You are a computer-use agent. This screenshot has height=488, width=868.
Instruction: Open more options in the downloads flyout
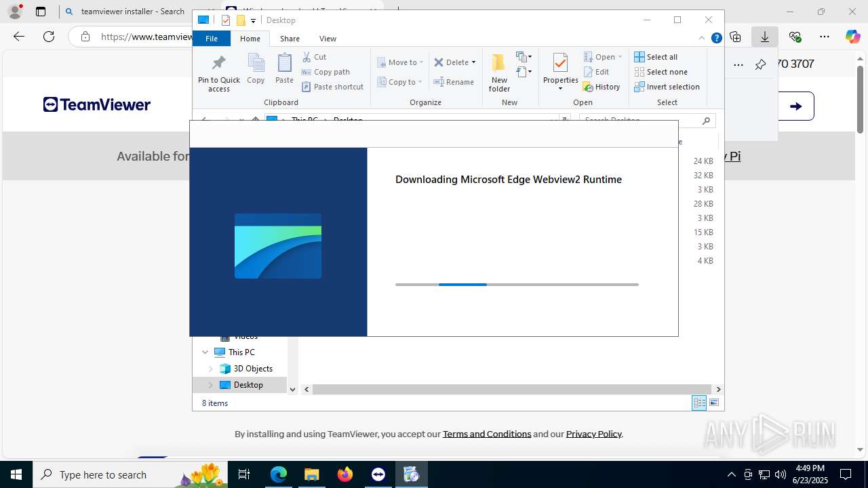(738, 65)
